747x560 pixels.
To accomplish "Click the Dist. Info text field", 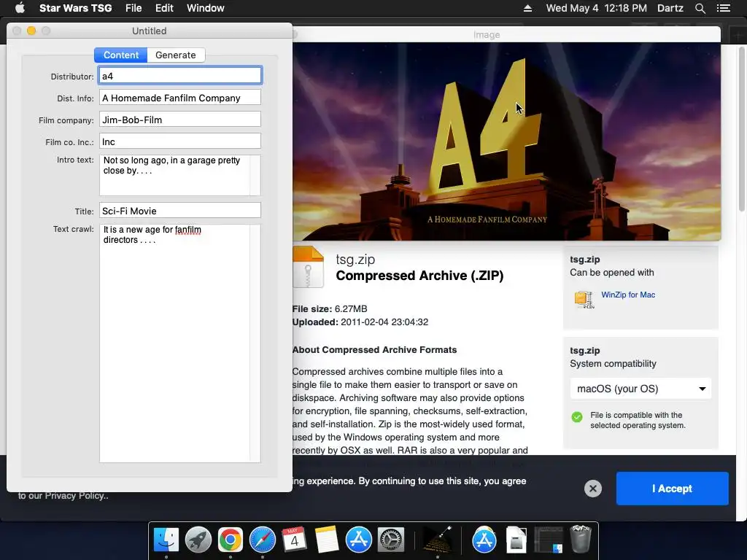I will [180, 98].
